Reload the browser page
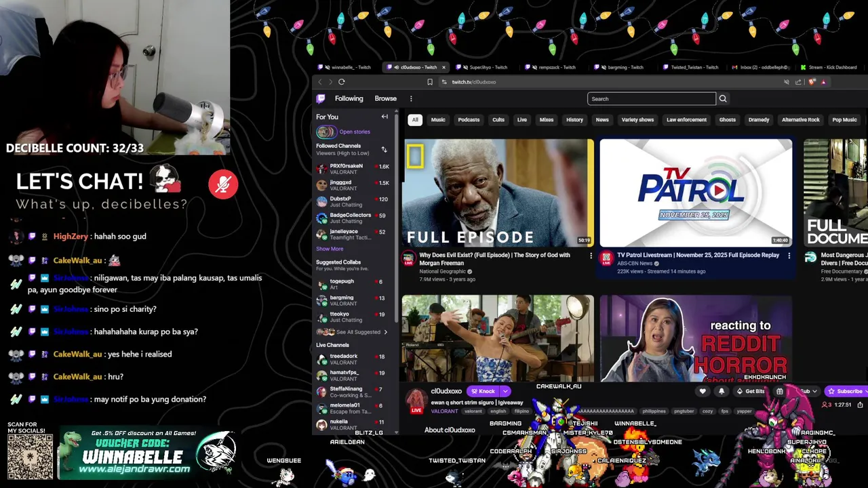868x488 pixels. pos(342,82)
